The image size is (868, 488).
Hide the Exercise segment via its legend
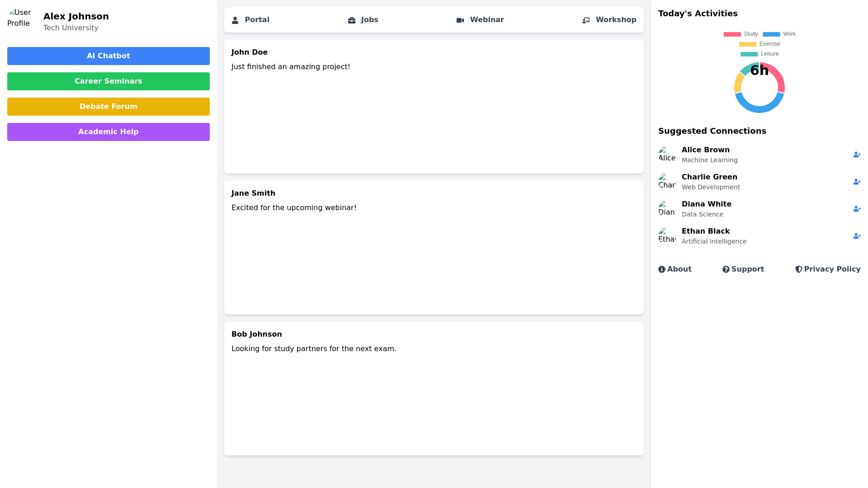tap(759, 44)
